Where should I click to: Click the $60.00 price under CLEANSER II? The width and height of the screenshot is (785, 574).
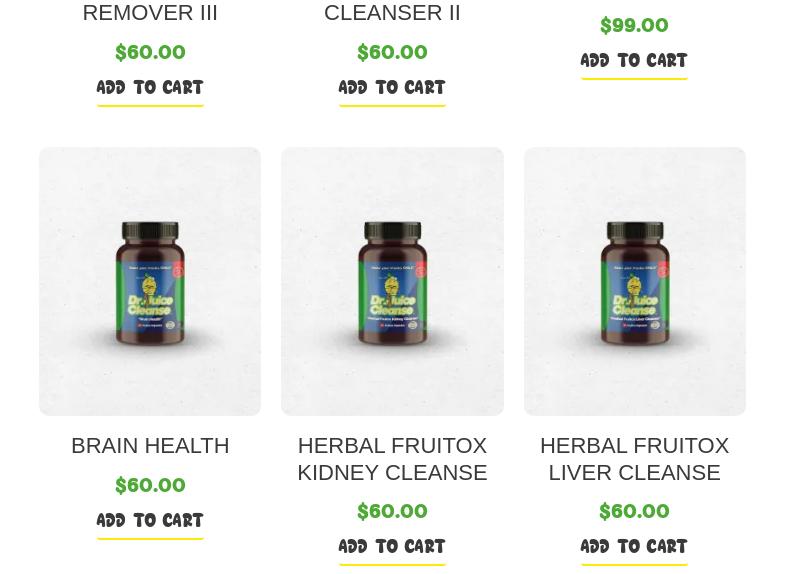392,52
